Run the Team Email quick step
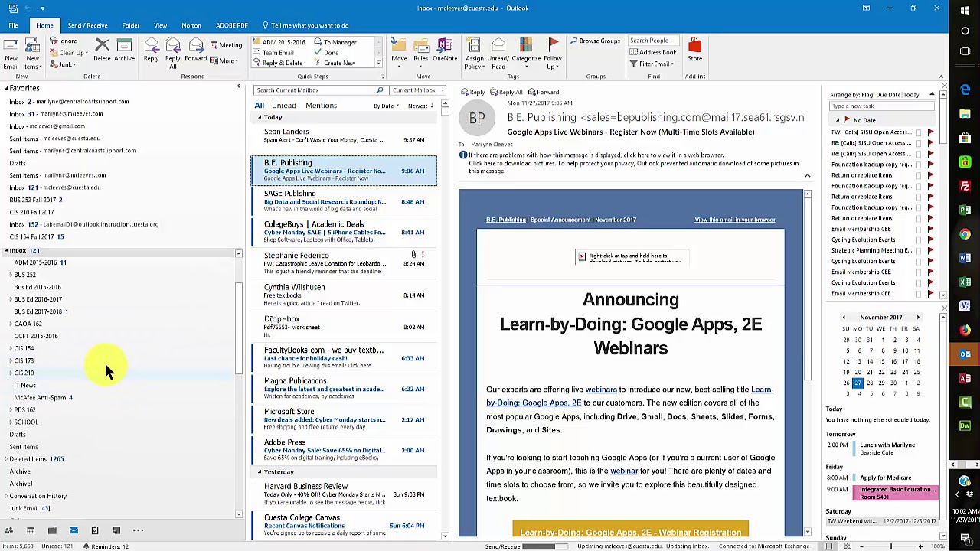980x551 pixels. pos(273,53)
